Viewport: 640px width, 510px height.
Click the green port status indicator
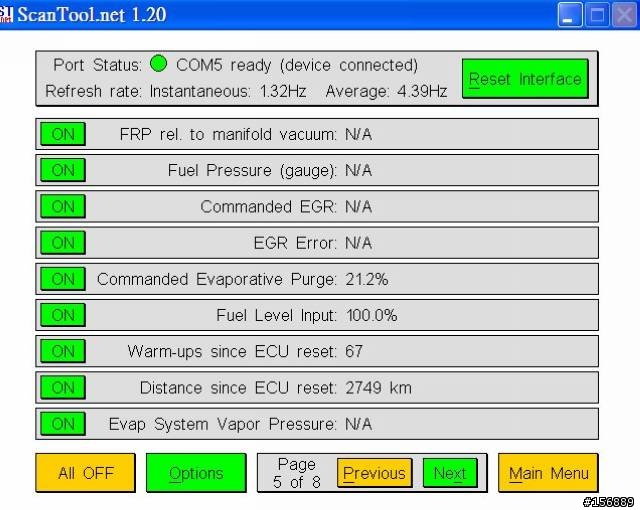click(158, 64)
